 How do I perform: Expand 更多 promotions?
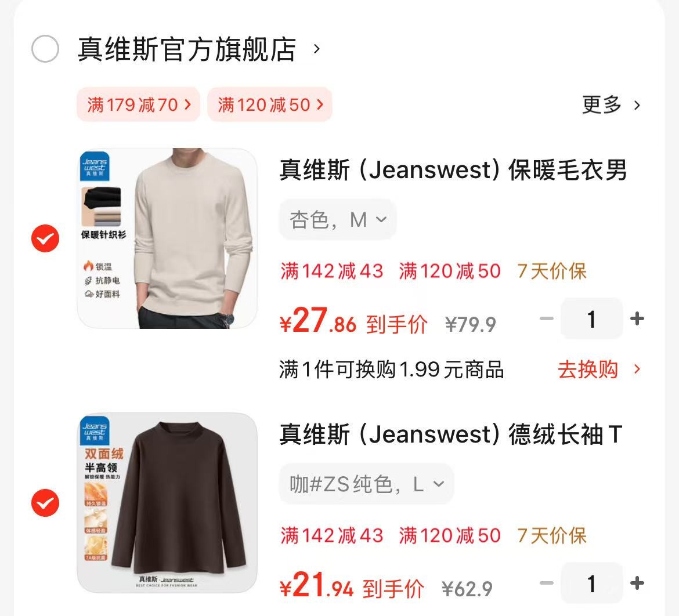pos(611,105)
